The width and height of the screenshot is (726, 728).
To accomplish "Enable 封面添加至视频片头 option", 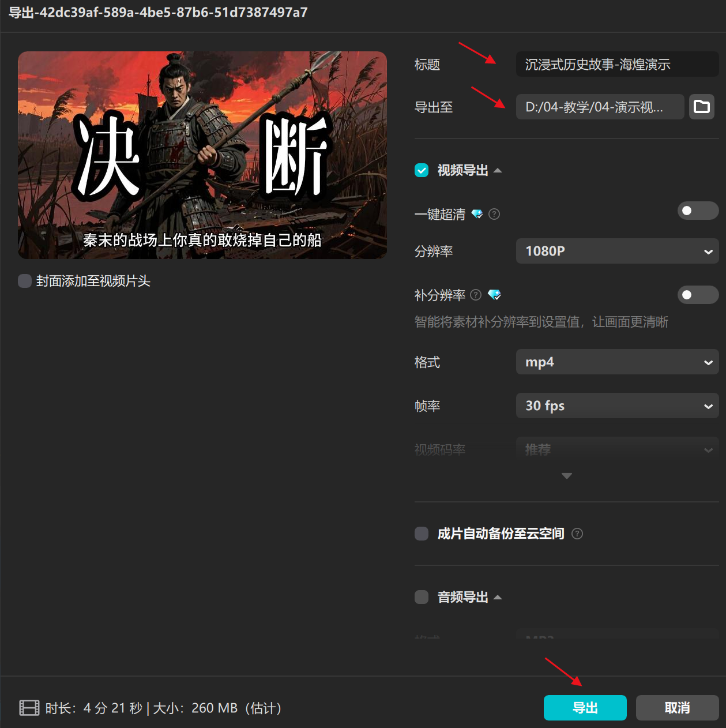I will [x=24, y=281].
